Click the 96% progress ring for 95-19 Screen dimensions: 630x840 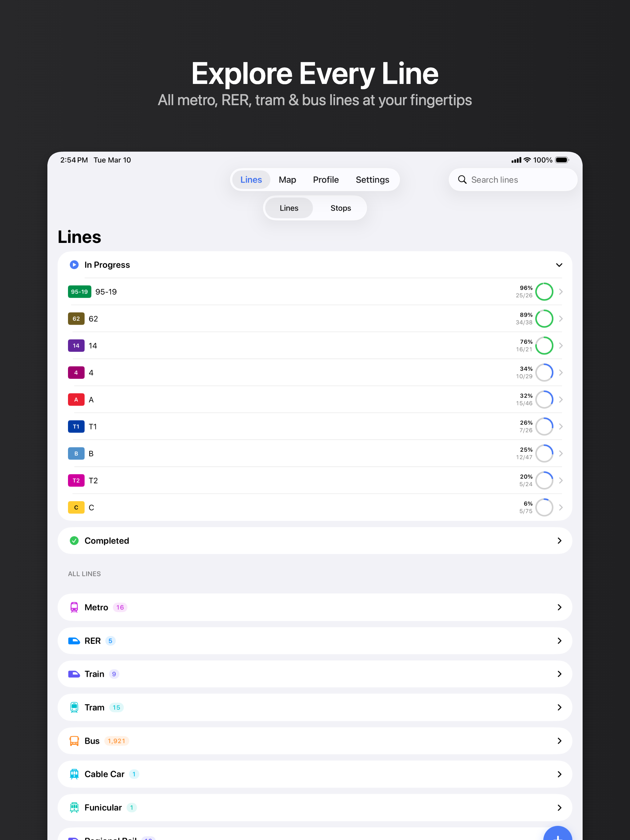(544, 292)
